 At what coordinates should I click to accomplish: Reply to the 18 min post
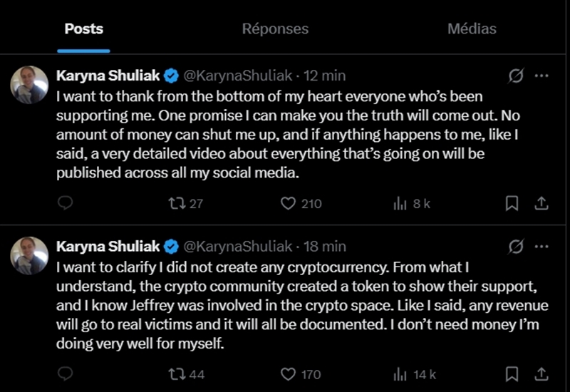66,374
